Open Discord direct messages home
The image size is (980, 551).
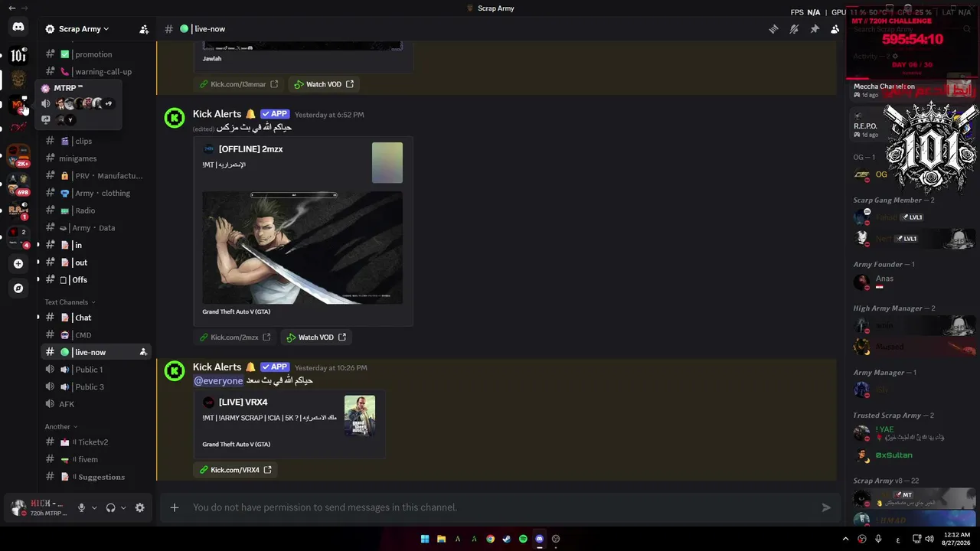click(x=18, y=27)
